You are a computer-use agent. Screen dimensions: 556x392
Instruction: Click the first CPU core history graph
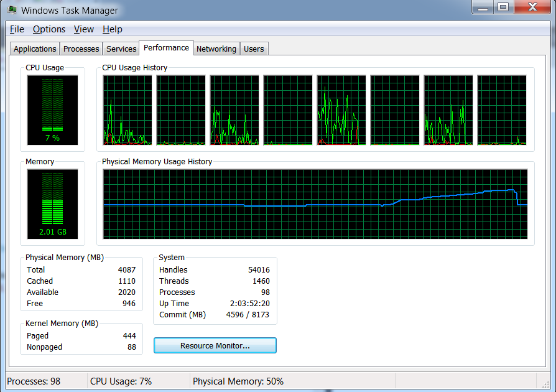click(x=127, y=111)
